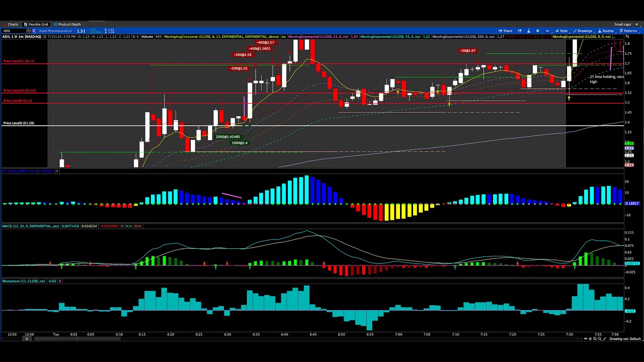The image size is (644, 362).
Task: Click the -400@1.57 order bubble
Action: [x=265, y=43]
